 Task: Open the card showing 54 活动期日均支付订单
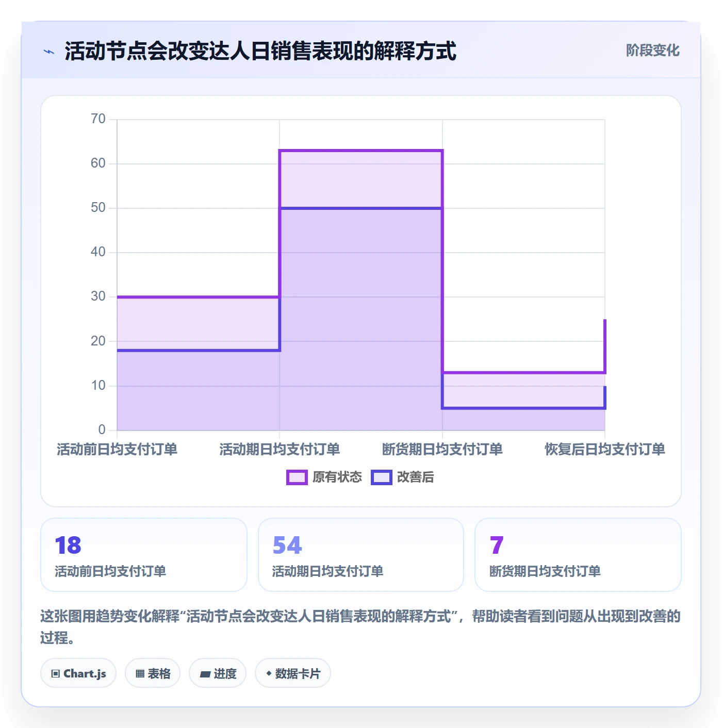tap(361, 555)
